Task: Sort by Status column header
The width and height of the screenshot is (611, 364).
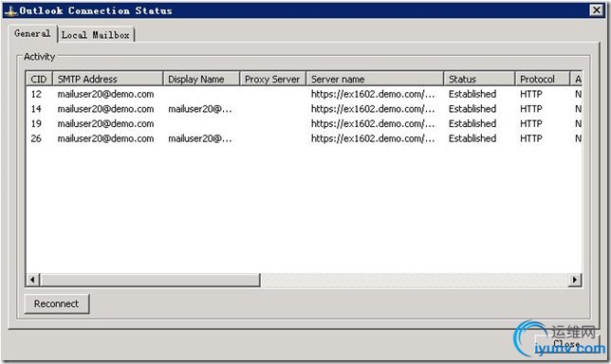Action: 479,79
